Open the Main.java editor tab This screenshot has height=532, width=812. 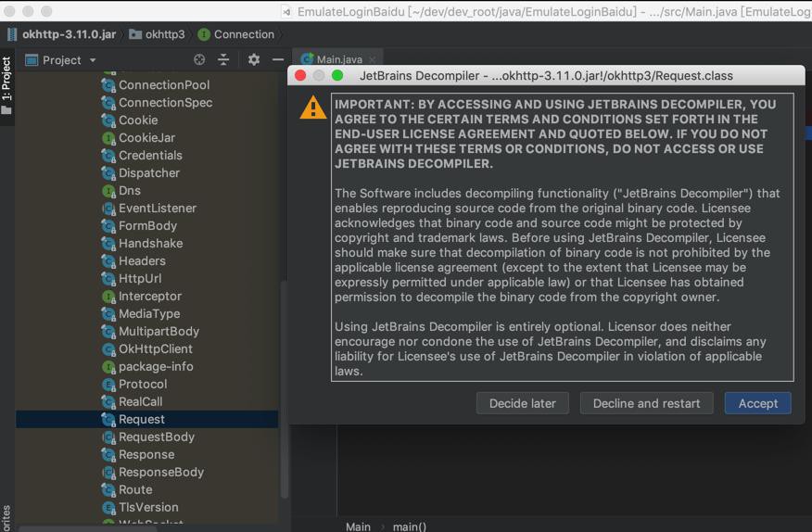(338, 59)
